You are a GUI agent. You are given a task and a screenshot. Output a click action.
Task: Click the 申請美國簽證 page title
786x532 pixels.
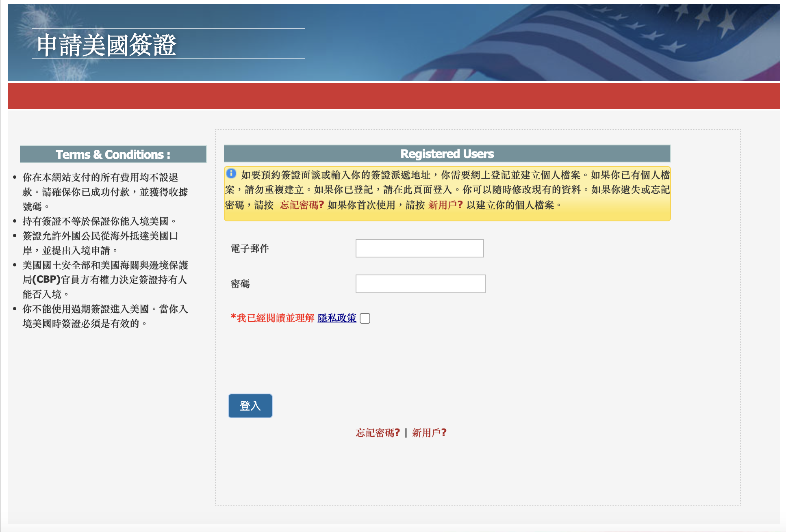click(107, 45)
